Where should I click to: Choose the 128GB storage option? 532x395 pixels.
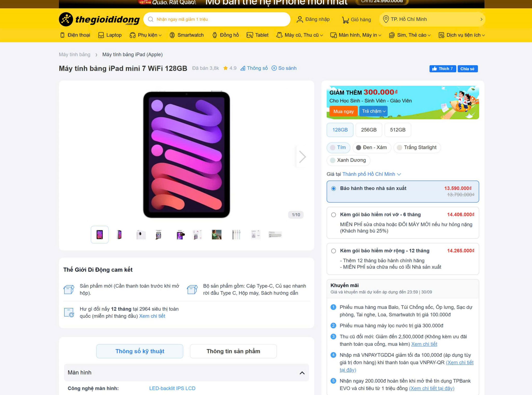(340, 130)
